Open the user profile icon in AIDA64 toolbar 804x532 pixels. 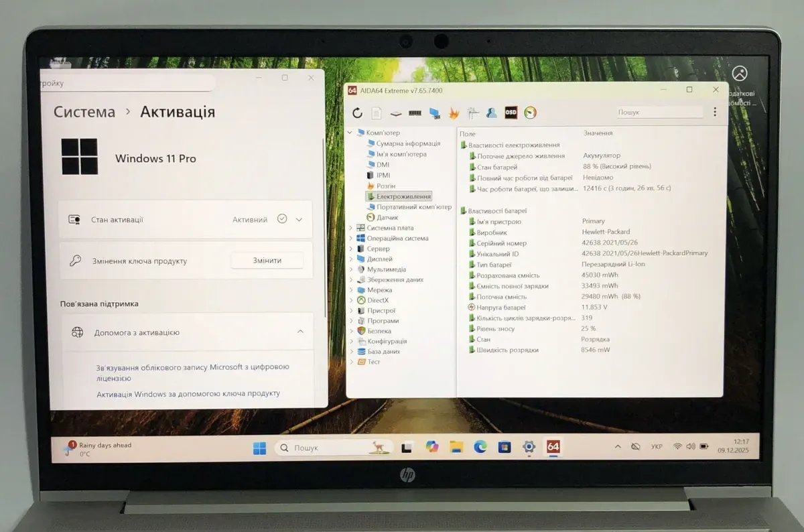492,113
